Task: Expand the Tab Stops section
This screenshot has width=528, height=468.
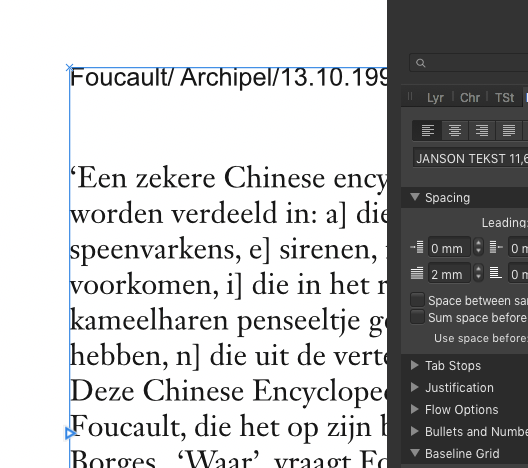Action: click(x=415, y=365)
